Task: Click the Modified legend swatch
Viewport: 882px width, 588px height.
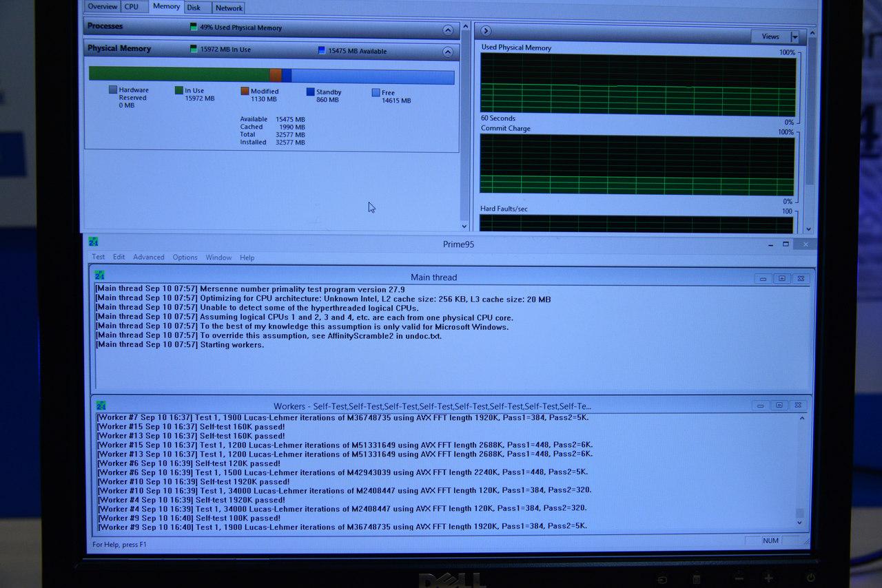Action: coord(245,91)
